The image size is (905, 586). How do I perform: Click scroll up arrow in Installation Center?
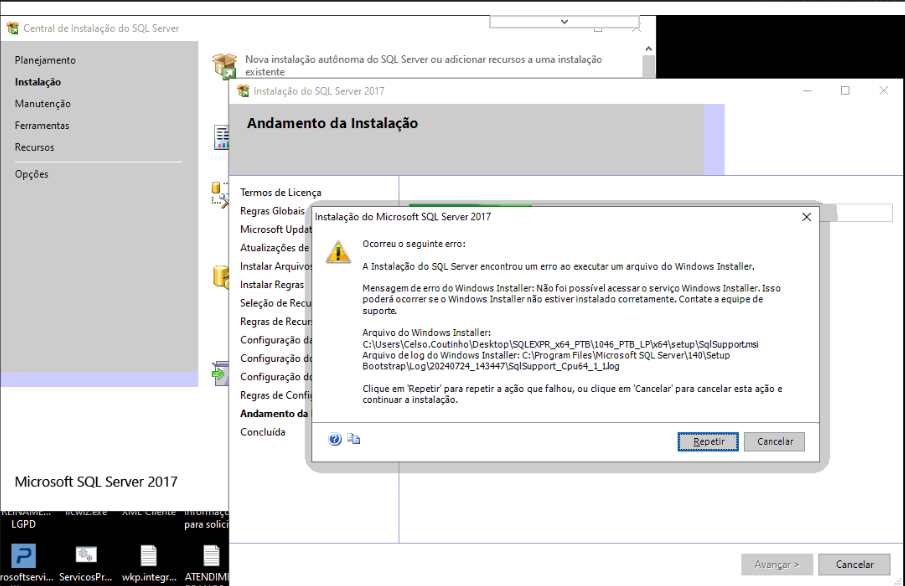pyautogui.click(x=649, y=49)
